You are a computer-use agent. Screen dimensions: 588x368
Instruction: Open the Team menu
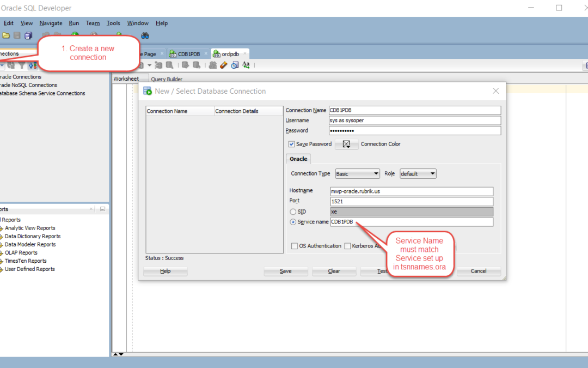93,23
